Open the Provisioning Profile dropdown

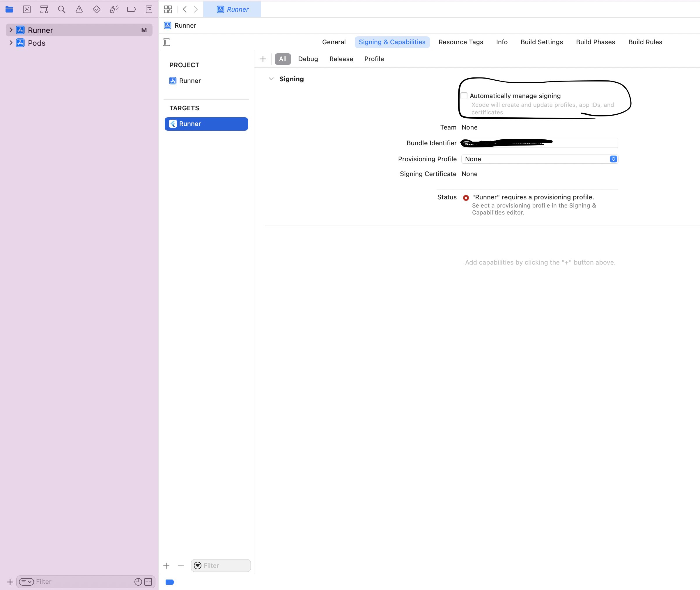coord(539,159)
